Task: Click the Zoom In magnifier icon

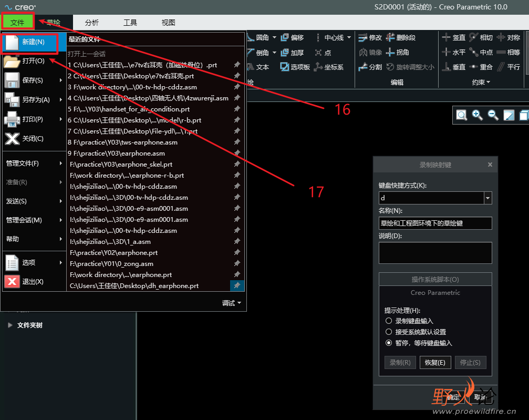Action: coord(477,115)
